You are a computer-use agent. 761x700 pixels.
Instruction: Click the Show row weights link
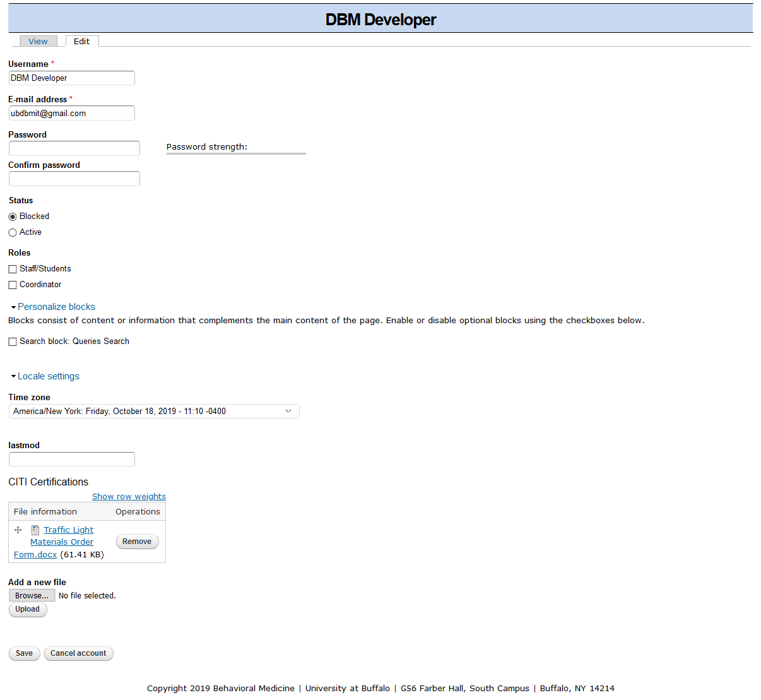click(129, 497)
